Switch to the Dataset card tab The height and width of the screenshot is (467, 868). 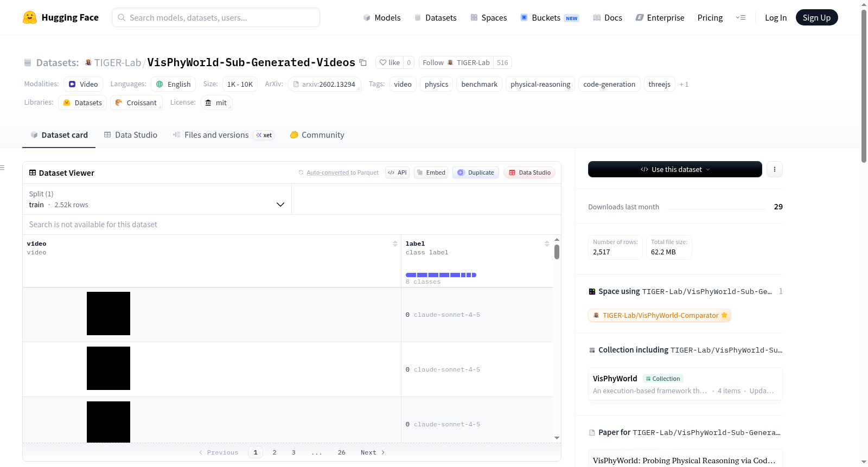(x=59, y=135)
